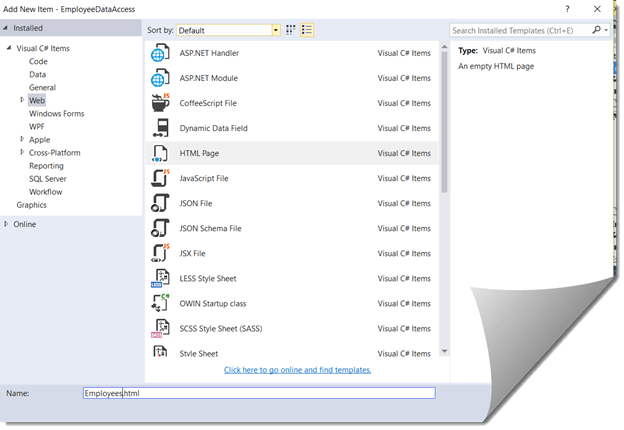Image resolution: width=624 pixels, height=430 pixels.
Task: Select the Reporting category
Action: [x=46, y=166]
